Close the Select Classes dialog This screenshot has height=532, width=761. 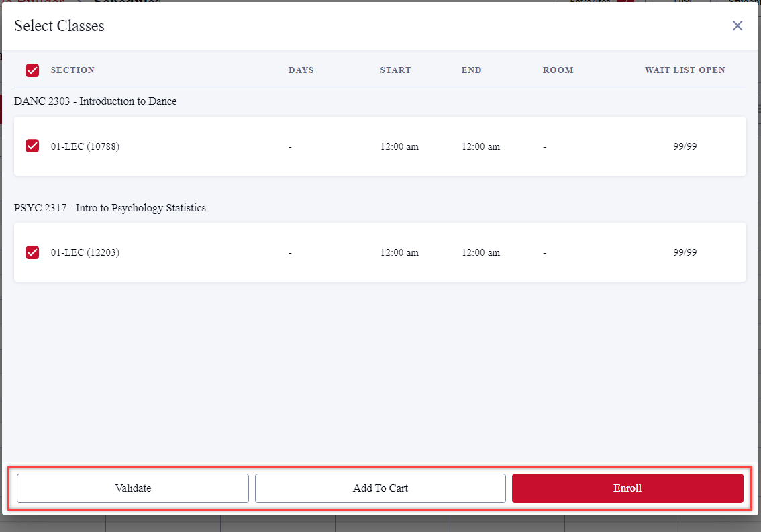pyautogui.click(x=737, y=25)
